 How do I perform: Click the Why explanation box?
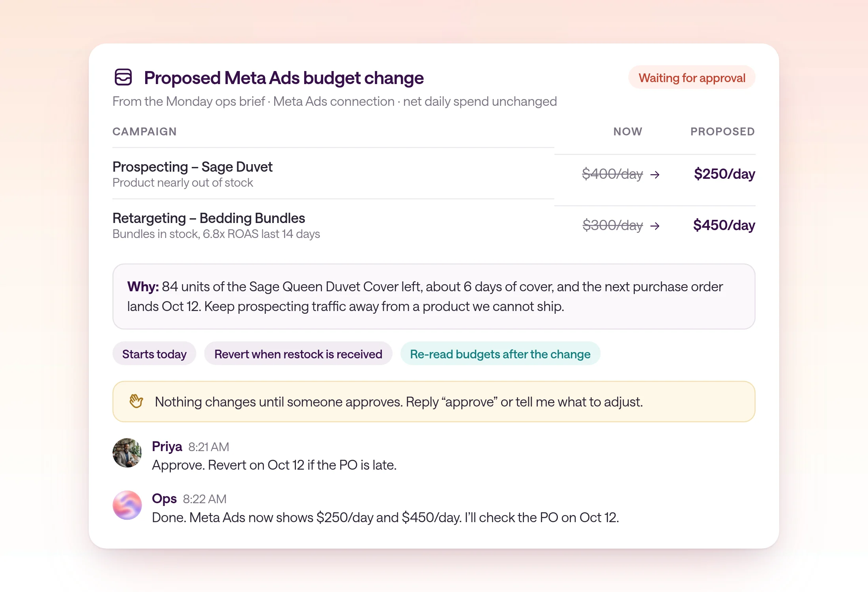pos(434,296)
